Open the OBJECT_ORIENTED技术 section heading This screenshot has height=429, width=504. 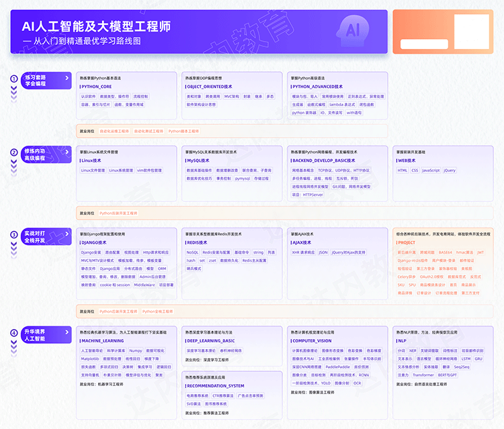click(x=208, y=87)
